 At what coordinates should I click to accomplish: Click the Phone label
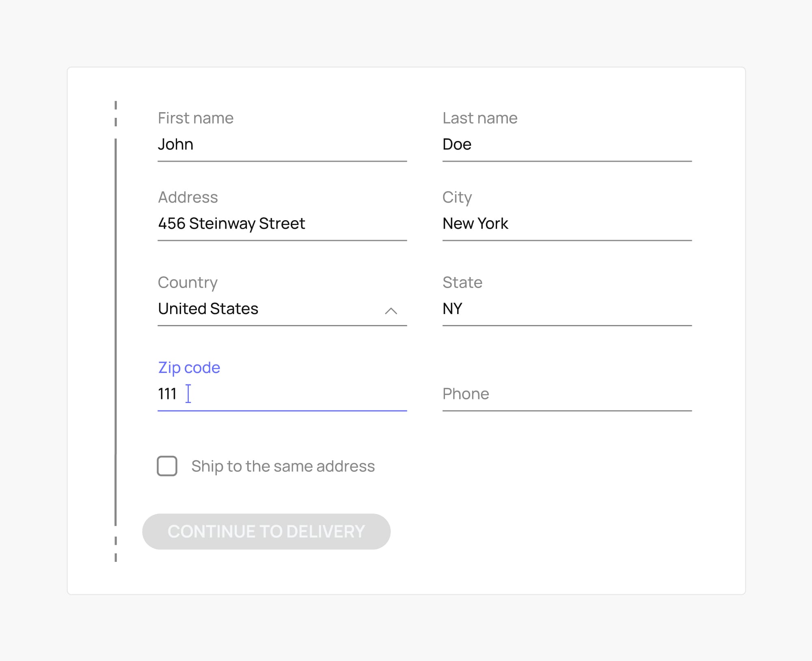coord(465,394)
